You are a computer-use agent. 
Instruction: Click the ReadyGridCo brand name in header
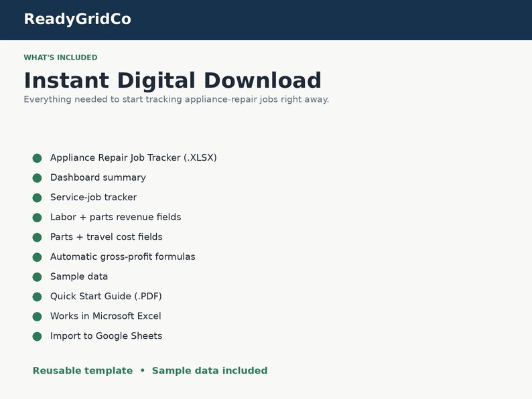tap(77, 19)
